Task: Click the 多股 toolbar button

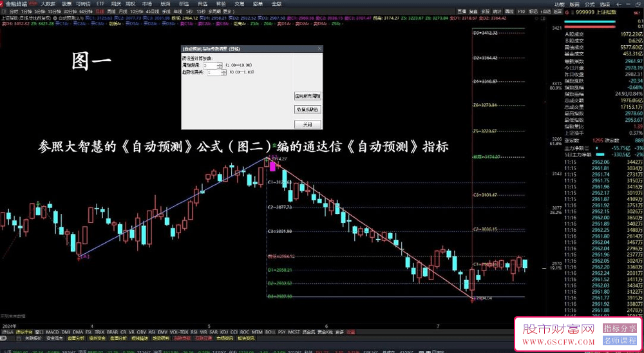Action: [x=486, y=12]
